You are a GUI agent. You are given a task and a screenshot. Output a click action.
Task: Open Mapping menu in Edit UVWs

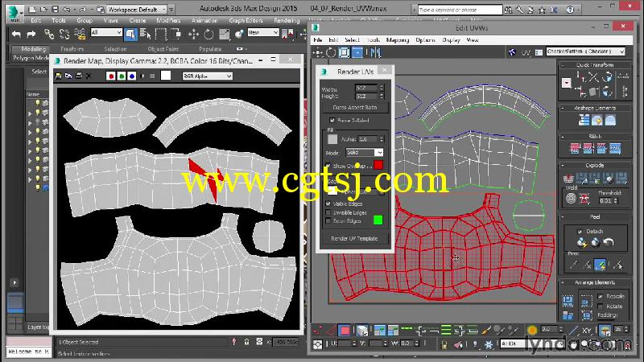(x=397, y=39)
